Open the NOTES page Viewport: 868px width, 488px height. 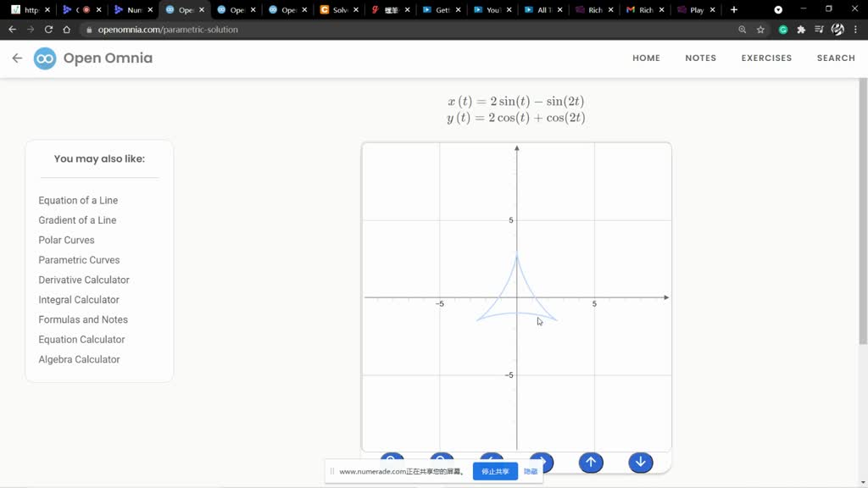(x=700, y=58)
